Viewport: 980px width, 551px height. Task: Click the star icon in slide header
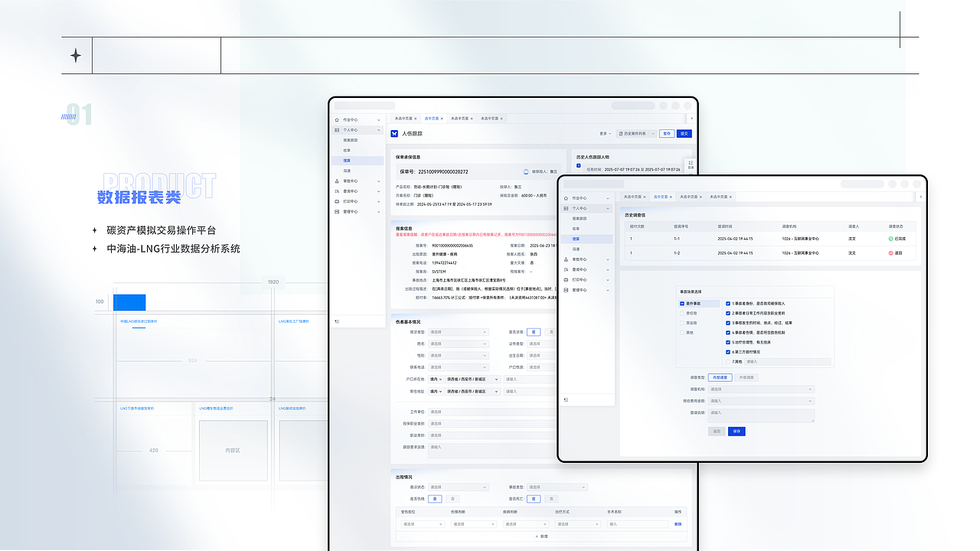[76, 55]
